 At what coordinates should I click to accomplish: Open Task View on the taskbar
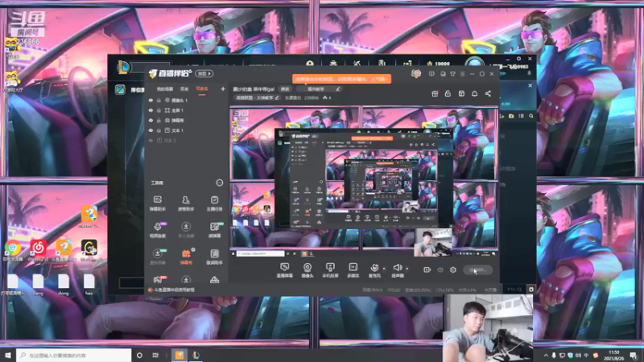(x=155, y=355)
